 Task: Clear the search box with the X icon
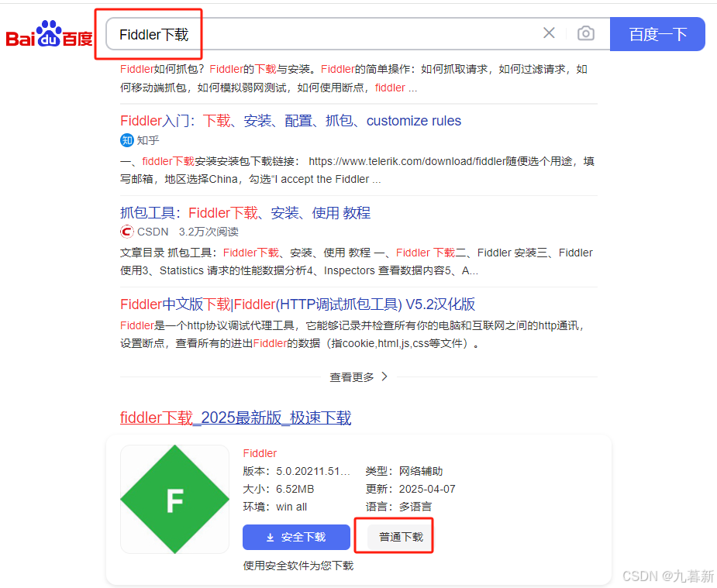tap(549, 33)
